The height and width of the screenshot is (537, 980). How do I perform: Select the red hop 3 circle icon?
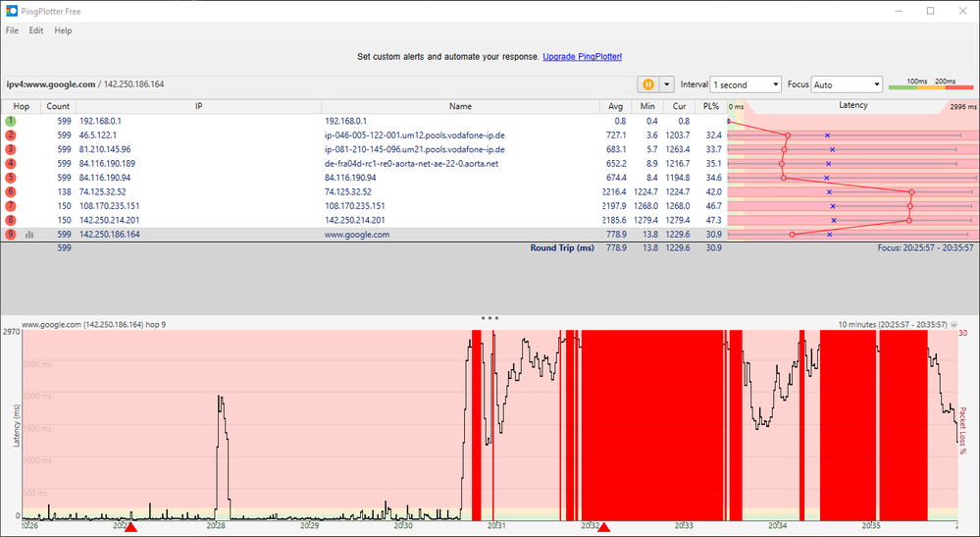10,149
